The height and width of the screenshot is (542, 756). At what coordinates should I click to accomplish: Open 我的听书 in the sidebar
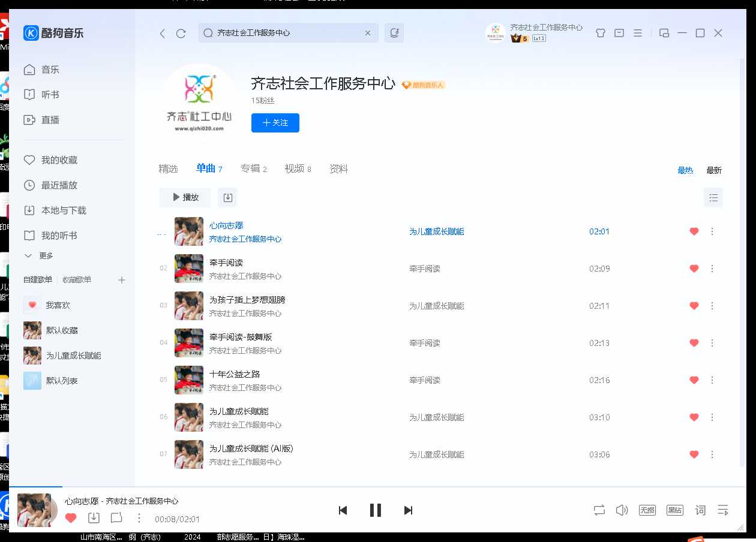tap(51, 236)
